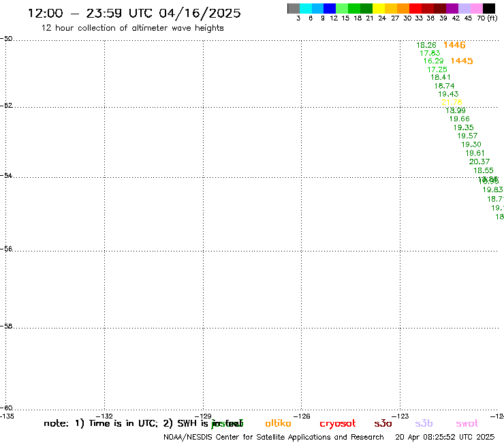Click the latitude label -54
This screenshot has width=504, height=443.
6,175
